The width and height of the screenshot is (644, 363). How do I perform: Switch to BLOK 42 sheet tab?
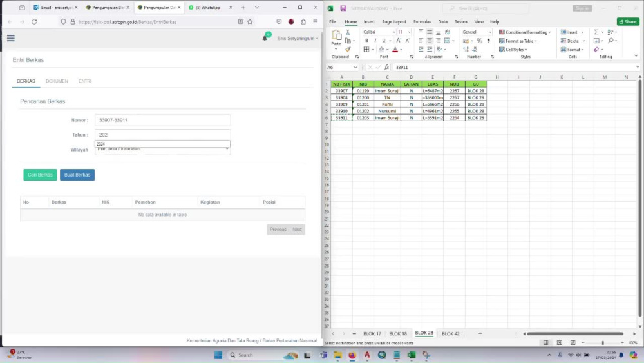click(x=451, y=334)
